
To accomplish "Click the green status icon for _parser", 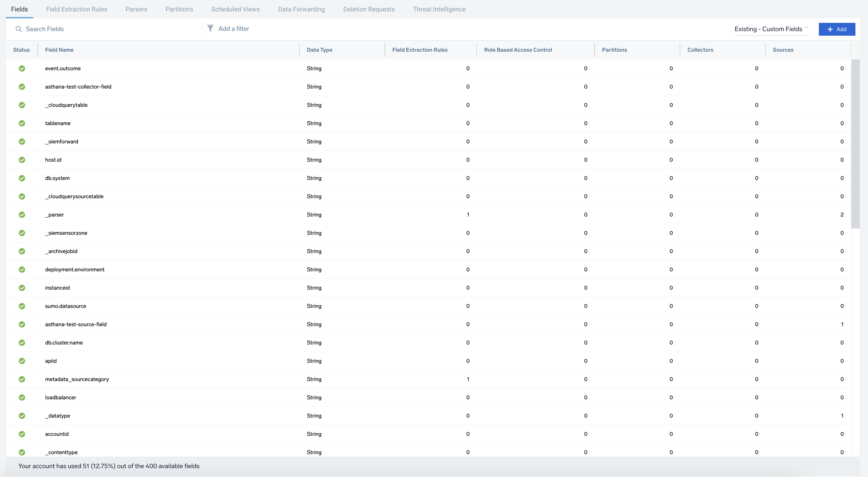I will coord(22,215).
